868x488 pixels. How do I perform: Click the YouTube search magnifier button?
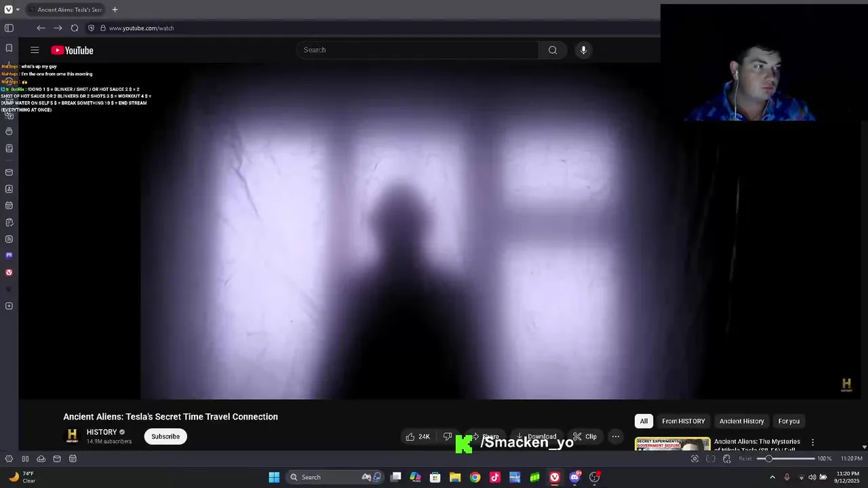click(553, 50)
